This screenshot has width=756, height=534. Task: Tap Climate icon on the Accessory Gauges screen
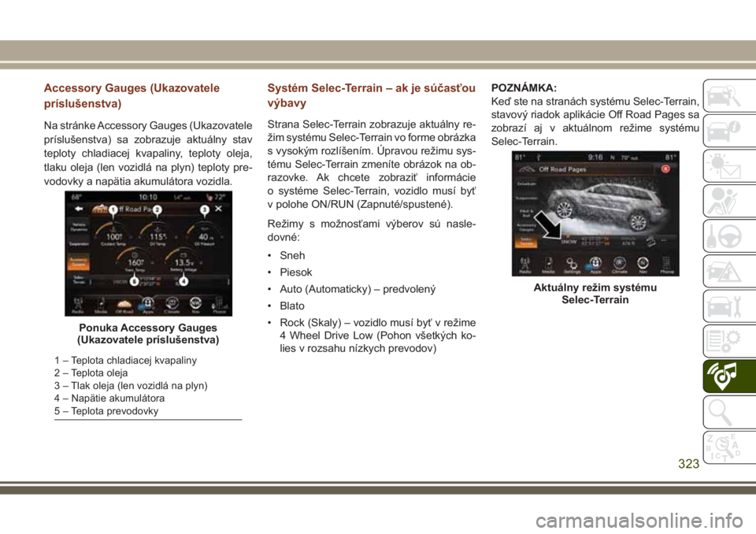click(x=172, y=306)
